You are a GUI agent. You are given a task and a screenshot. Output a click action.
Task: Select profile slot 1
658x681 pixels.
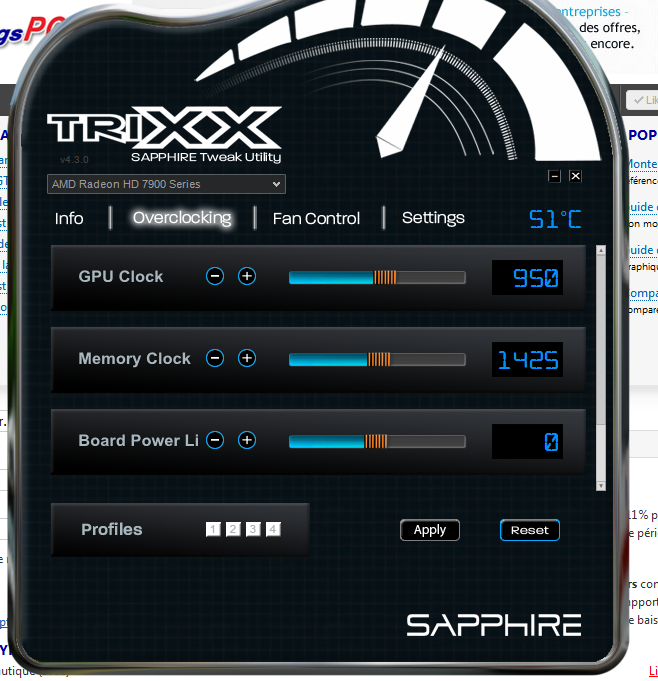point(213,529)
